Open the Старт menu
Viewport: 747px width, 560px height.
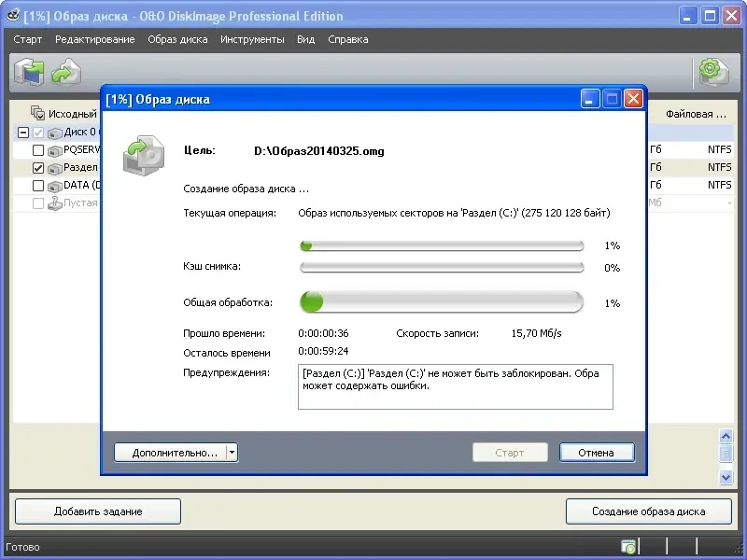click(x=28, y=39)
